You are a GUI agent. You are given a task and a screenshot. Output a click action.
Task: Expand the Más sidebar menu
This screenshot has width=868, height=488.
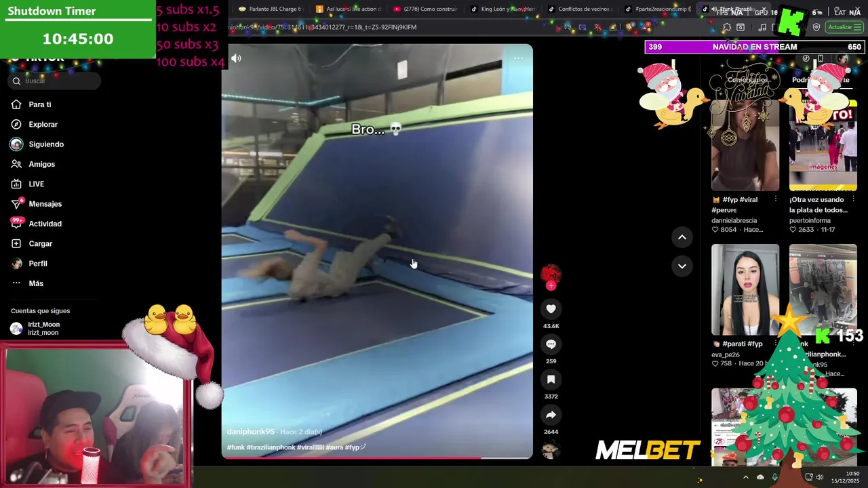pos(35,283)
